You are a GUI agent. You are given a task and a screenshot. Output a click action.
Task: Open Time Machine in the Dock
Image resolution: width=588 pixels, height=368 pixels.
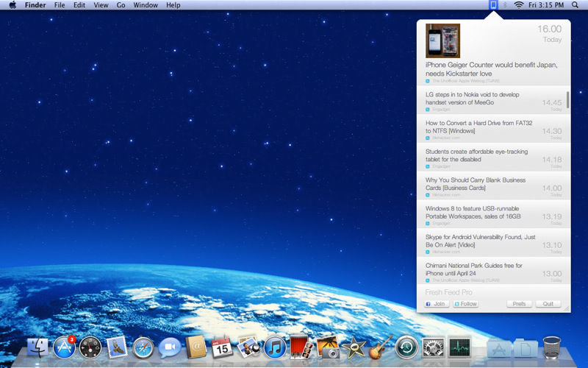click(x=406, y=347)
